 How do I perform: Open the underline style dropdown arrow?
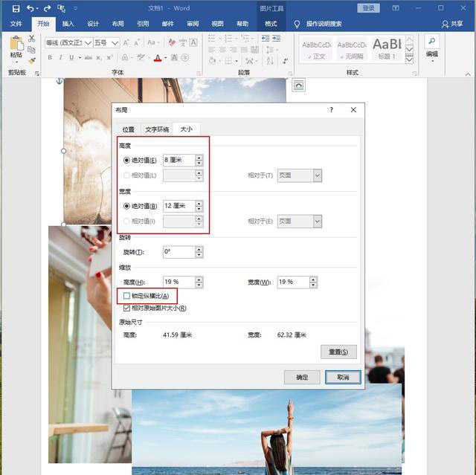point(80,58)
